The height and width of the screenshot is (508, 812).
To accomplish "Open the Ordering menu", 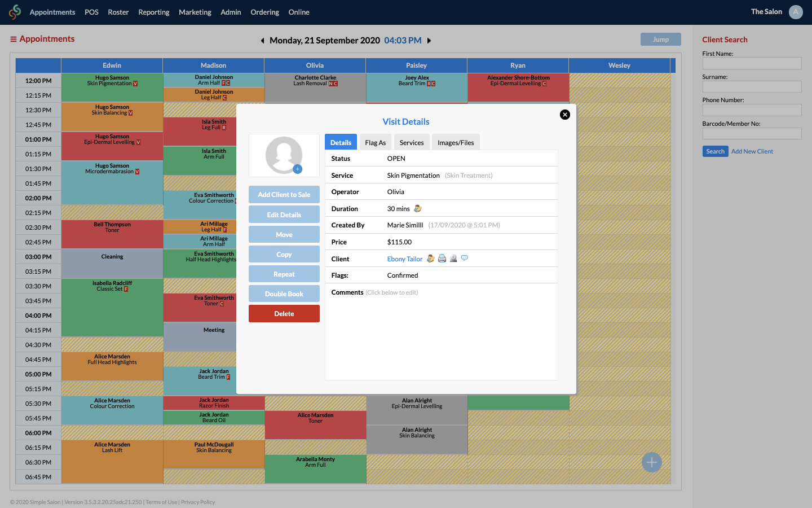I will click(264, 12).
